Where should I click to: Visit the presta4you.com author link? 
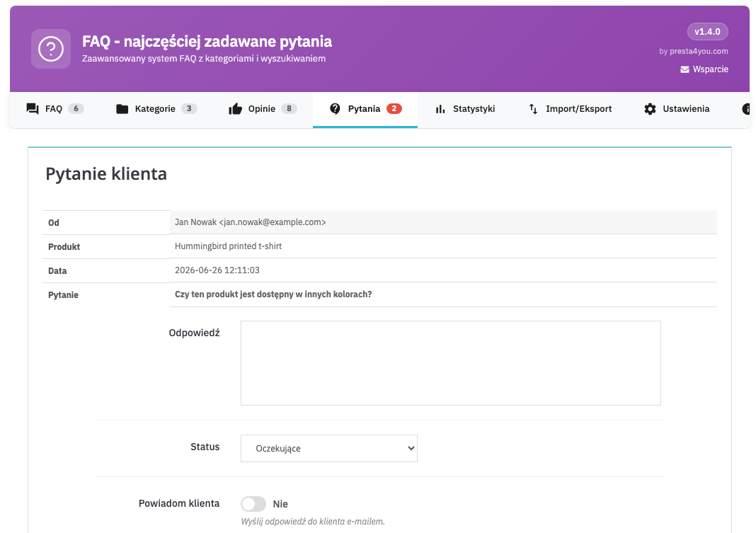[x=699, y=51]
